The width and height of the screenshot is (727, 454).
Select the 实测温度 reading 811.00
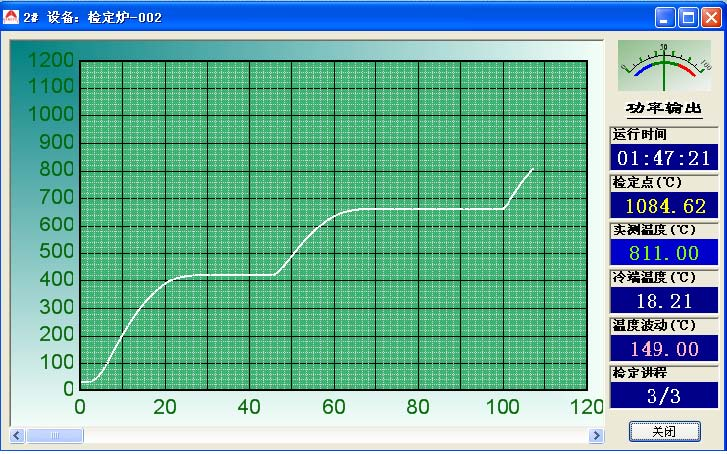663,253
